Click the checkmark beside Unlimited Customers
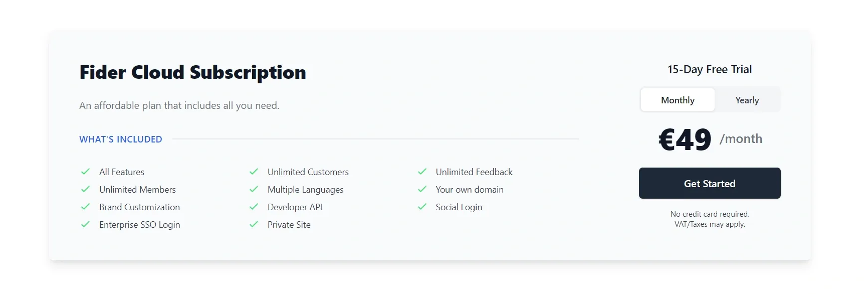This screenshot has width=868, height=294. click(x=254, y=172)
